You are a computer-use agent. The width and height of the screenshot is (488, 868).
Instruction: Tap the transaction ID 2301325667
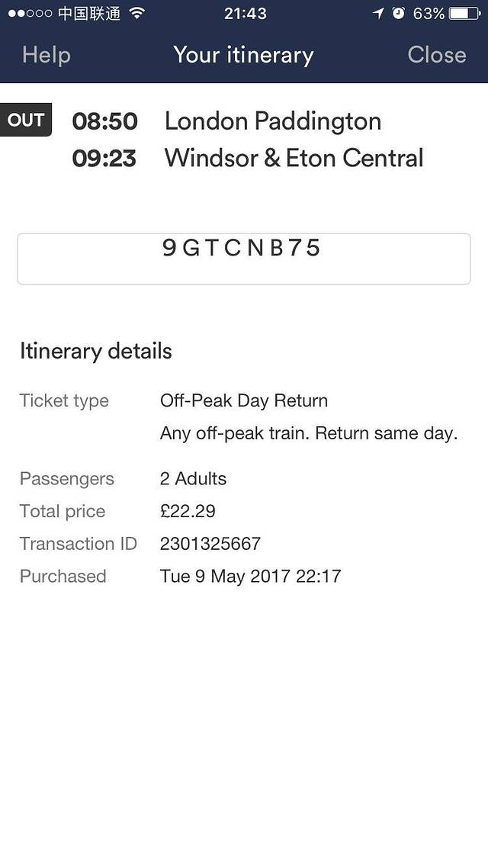(210, 544)
